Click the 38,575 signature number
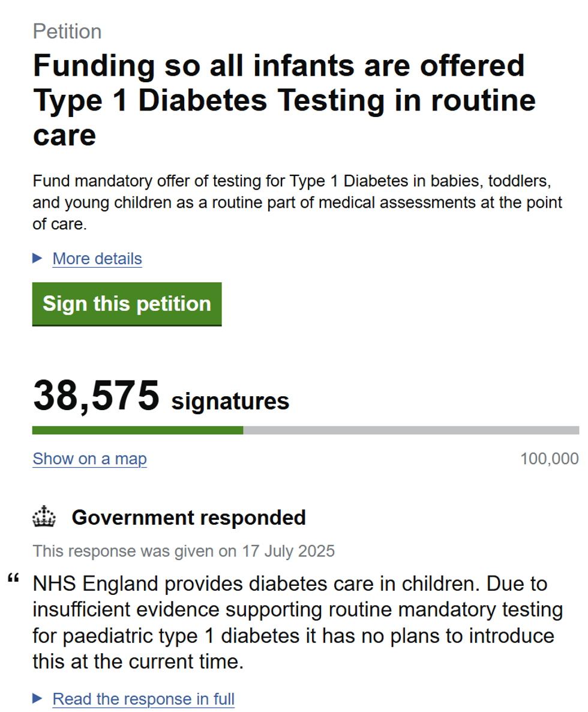 (97, 396)
